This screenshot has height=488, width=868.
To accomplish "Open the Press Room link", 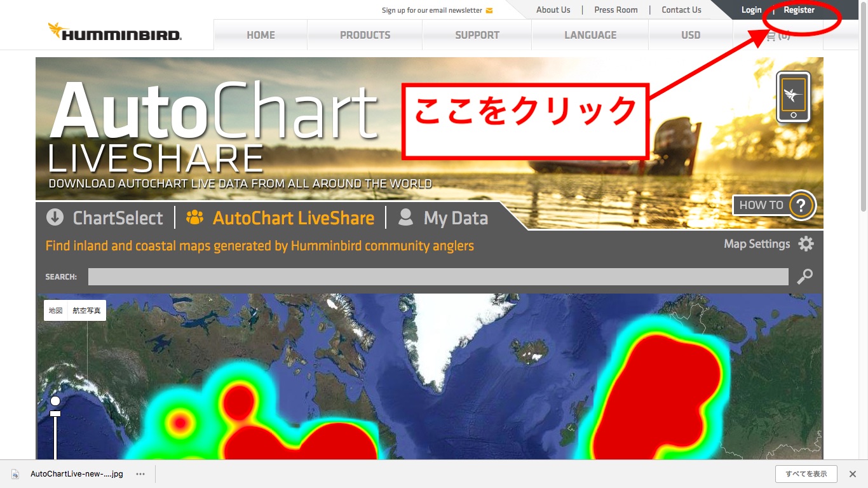I will coord(616,10).
